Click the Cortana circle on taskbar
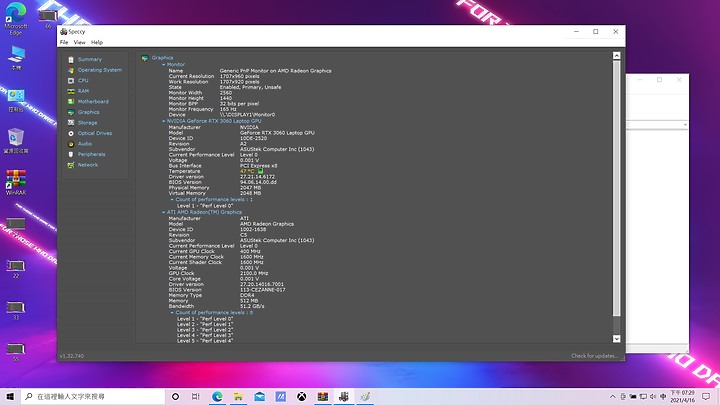 pos(175,396)
